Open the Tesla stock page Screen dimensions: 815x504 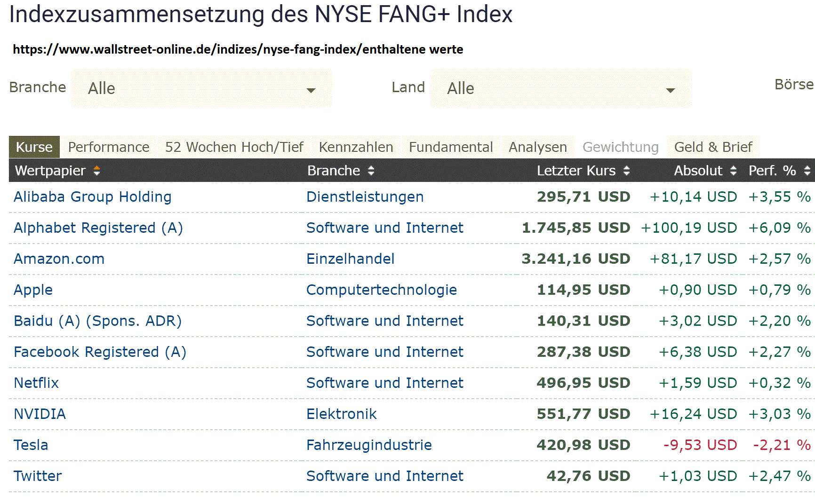[31, 445]
